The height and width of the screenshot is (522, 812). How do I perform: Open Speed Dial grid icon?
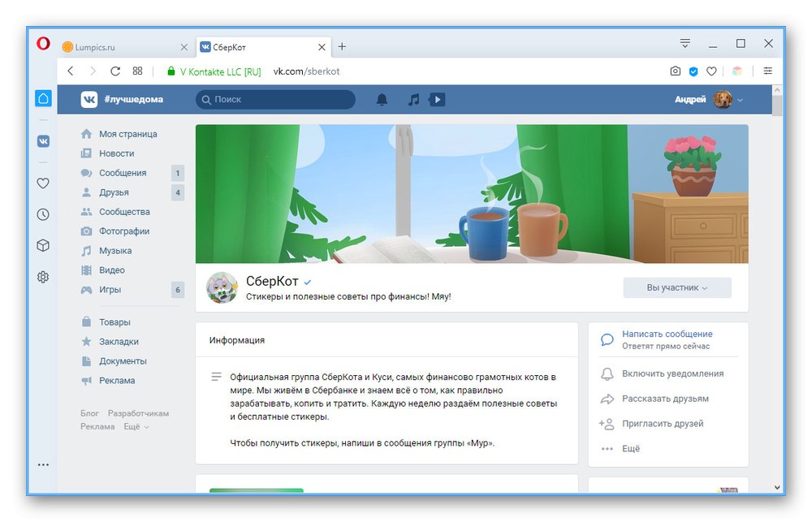click(x=137, y=71)
